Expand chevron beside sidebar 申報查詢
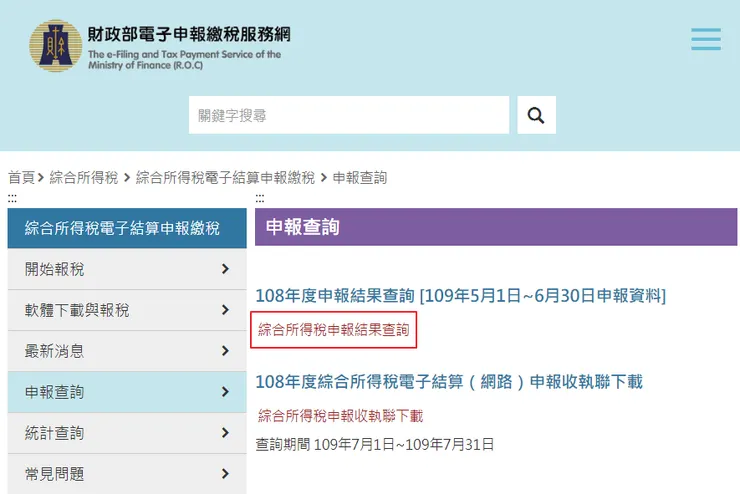 coord(225,392)
